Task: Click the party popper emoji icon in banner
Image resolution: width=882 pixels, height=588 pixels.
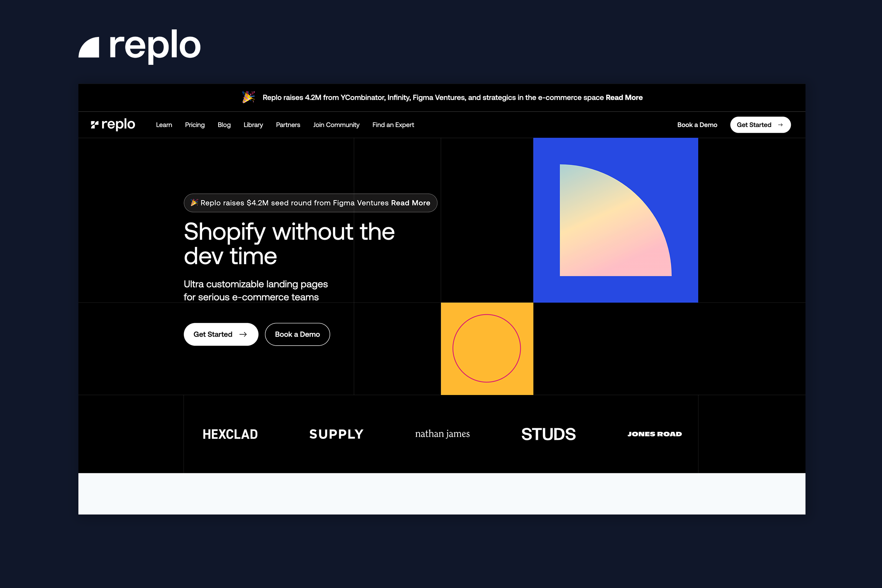Action: (250, 98)
